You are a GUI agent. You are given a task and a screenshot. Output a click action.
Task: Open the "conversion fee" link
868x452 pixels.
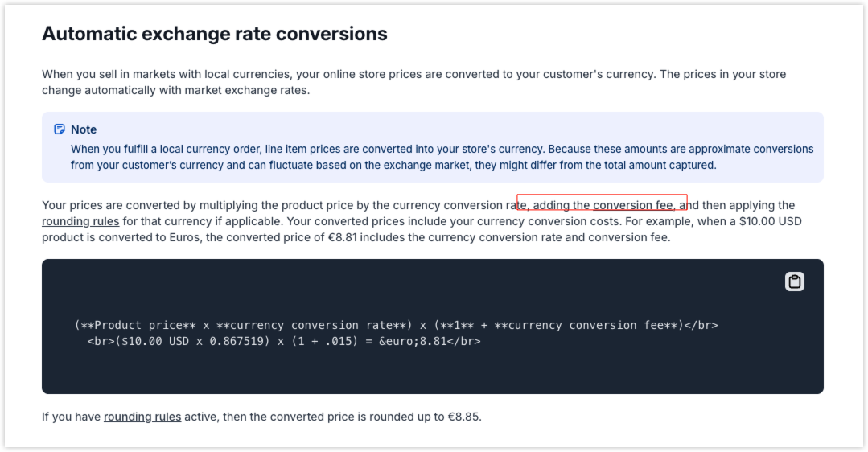tap(633, 205)
